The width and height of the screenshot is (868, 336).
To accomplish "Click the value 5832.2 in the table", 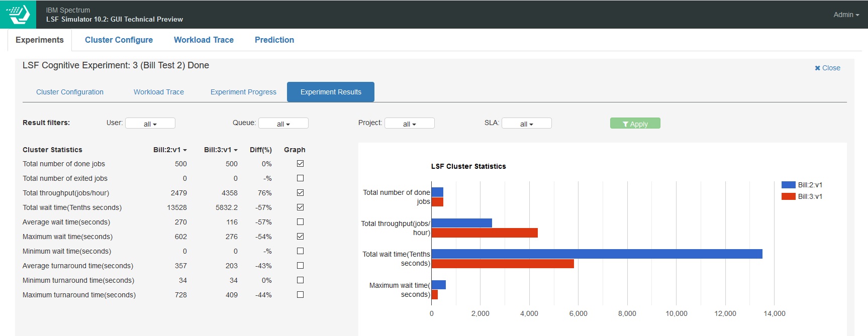I will pos(227,207).
